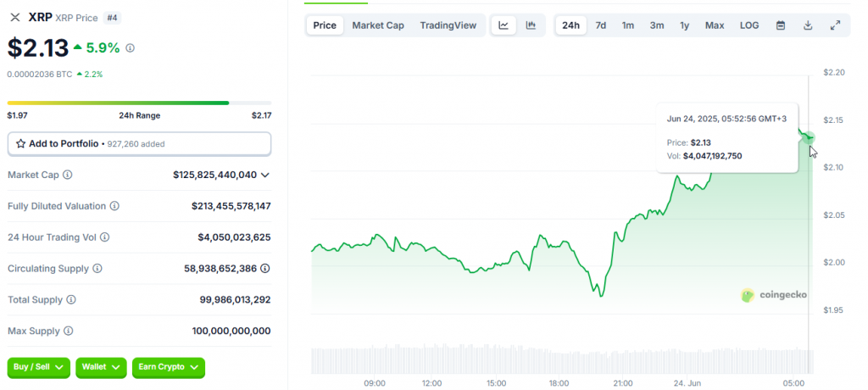Image resolution: width=868 pixels, height=390 pixels.
Task: Select the Market Cap chart tab
Action: click(x=378, y=25)
